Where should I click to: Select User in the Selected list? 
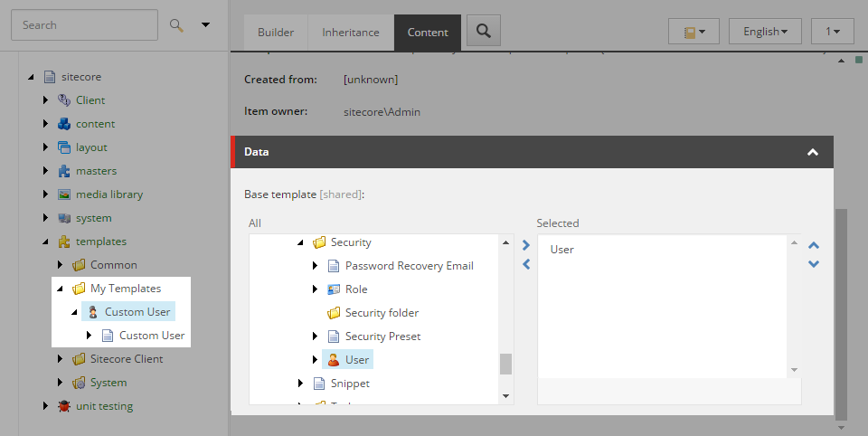point(561,250)
